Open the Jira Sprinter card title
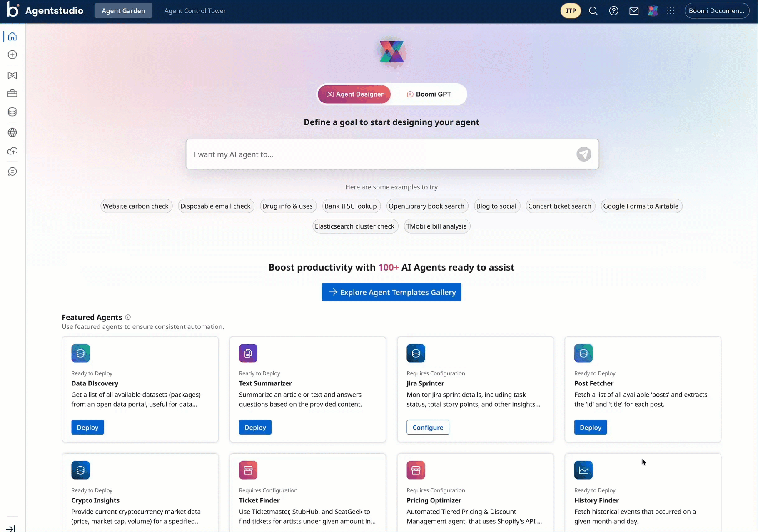 point(425,383)
